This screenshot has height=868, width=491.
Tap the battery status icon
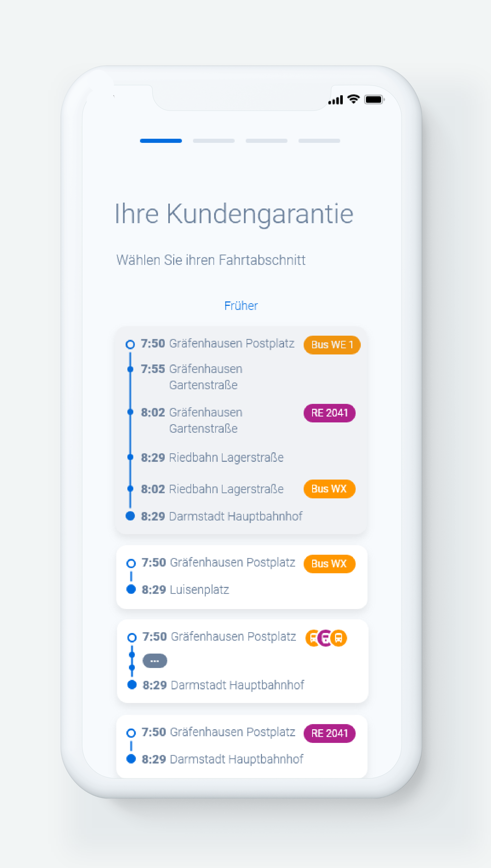[x=374, y=99]
